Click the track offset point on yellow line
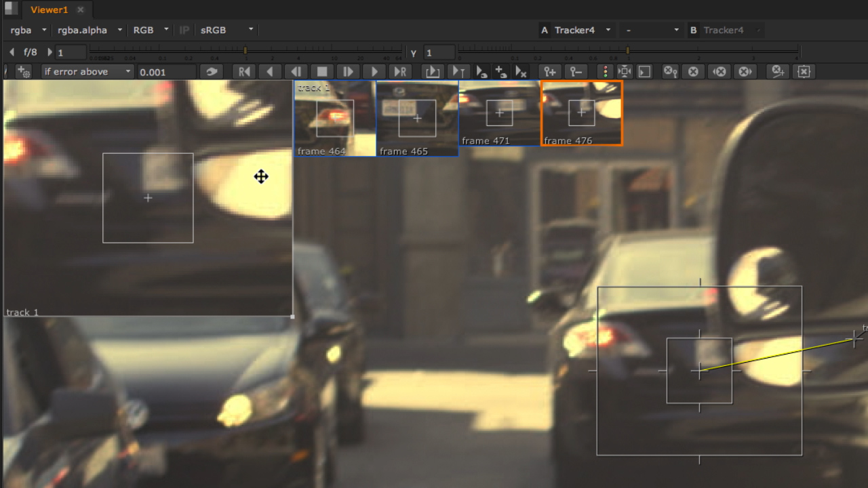The width and height of the screenshot is (868, 488). (855, 340)
